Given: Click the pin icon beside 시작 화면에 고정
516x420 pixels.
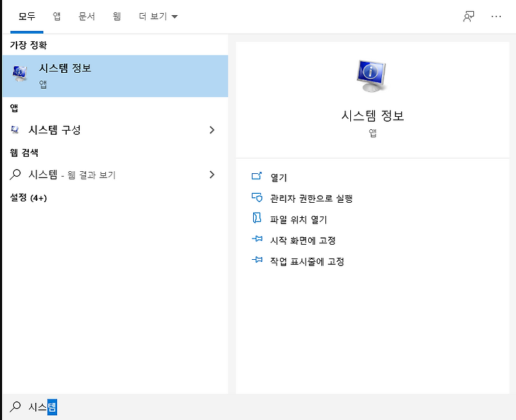Looking at the screenshot, I should 257,239.
